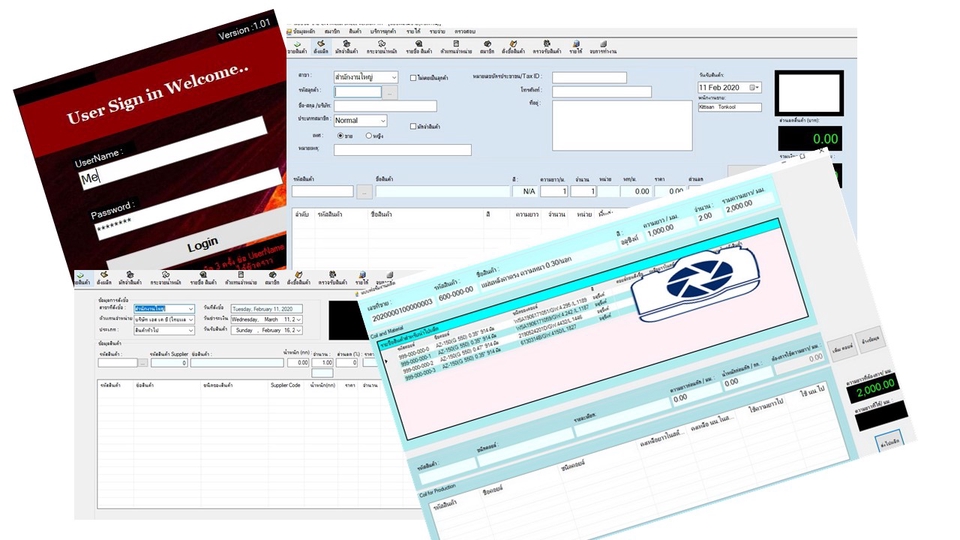Click the โทรศัพท์ phone input field
The width and height of the screenshot is (960, 540).
[602, 92]
